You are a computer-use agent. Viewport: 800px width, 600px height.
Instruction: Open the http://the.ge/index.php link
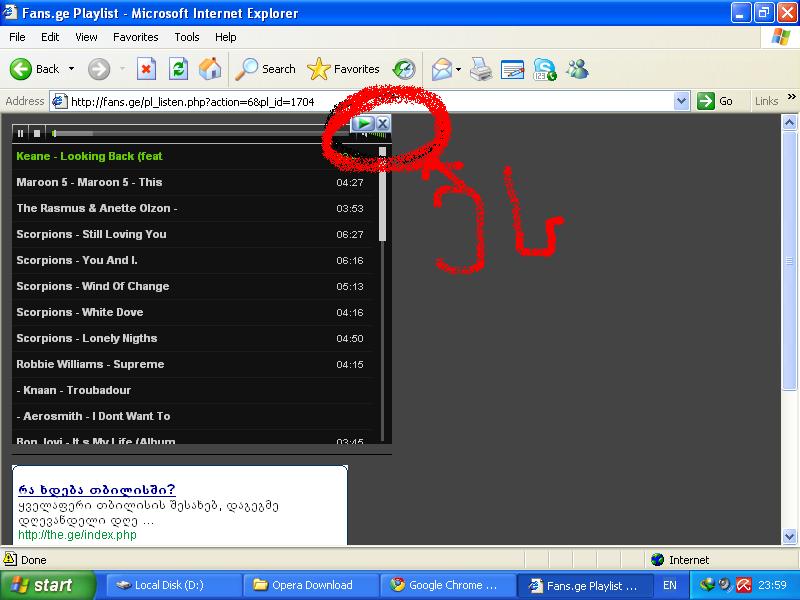(x=78, y=535)
